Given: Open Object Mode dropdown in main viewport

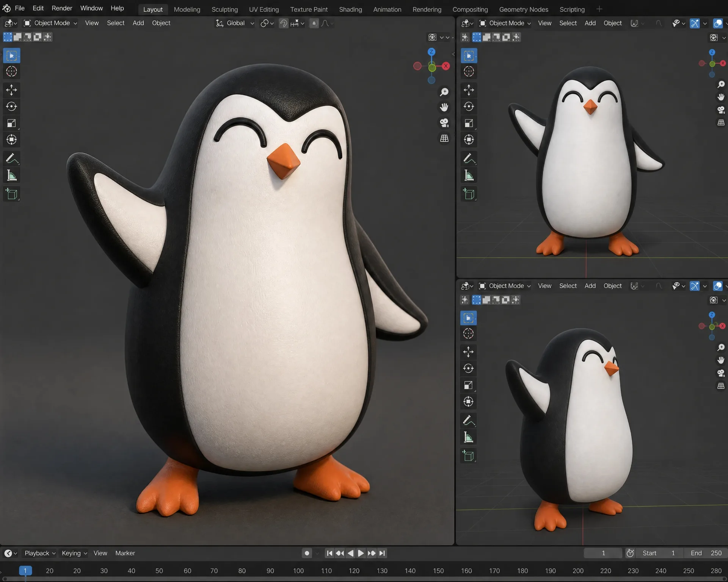Looking at the screenshot, I should point(51,23).
